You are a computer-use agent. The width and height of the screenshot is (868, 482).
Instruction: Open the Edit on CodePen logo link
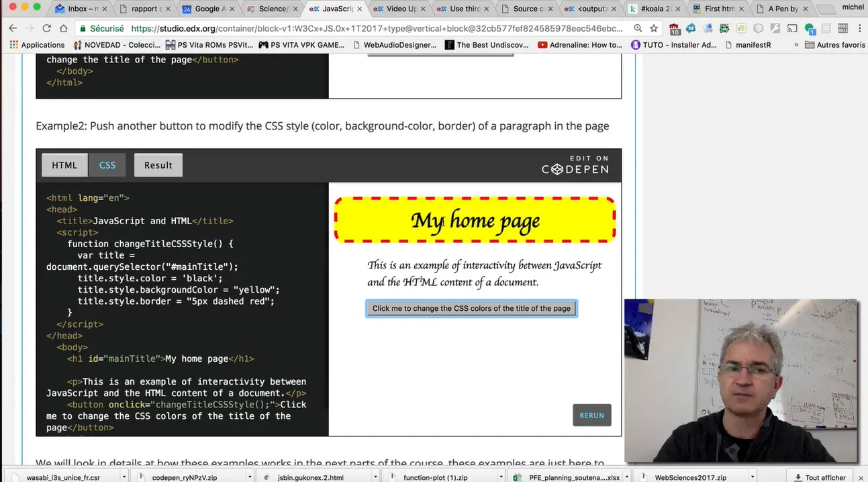575,165
